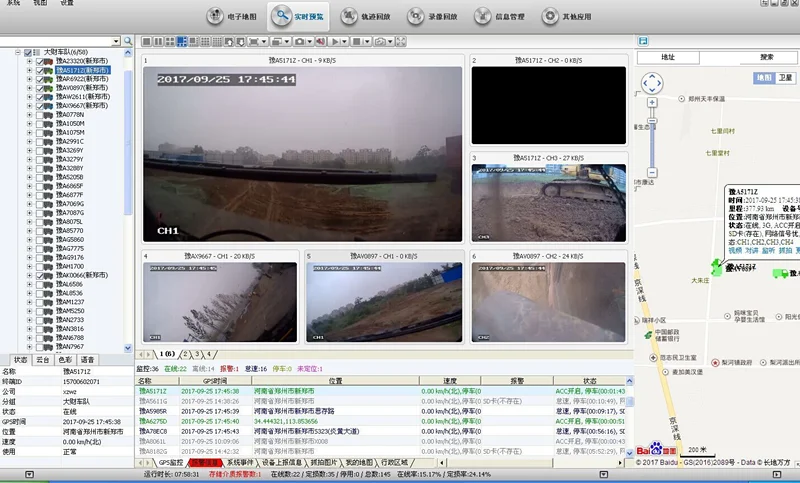Uncheck vehicle 豫AW2611(新郑市) checkbox

(x=39, y=97)
